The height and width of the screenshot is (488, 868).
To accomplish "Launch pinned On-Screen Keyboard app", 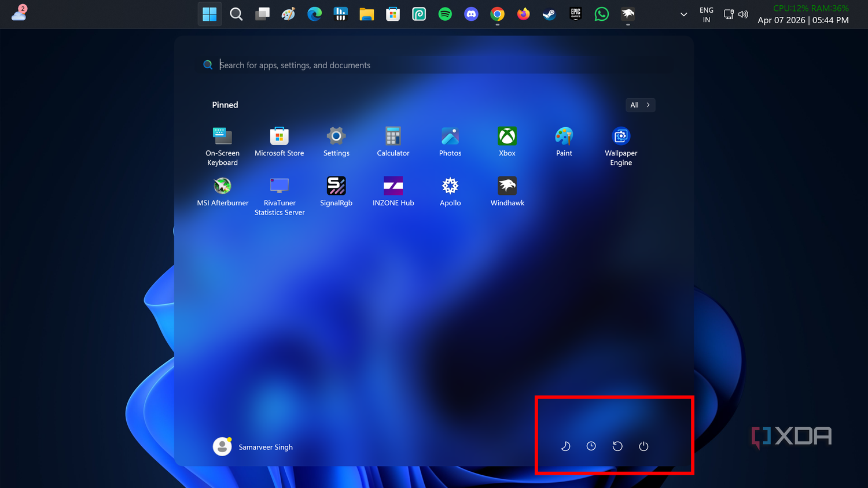I will click(x=222, y=146).
